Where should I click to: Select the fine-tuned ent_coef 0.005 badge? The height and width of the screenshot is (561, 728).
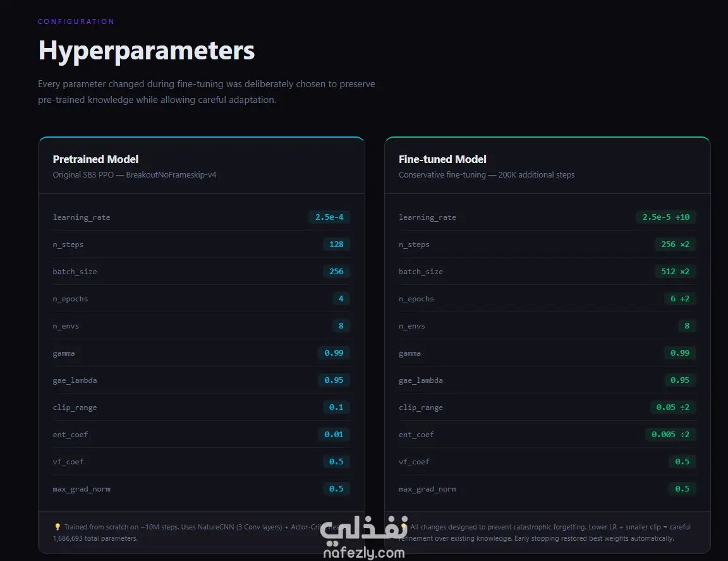(x=670, y=434)
